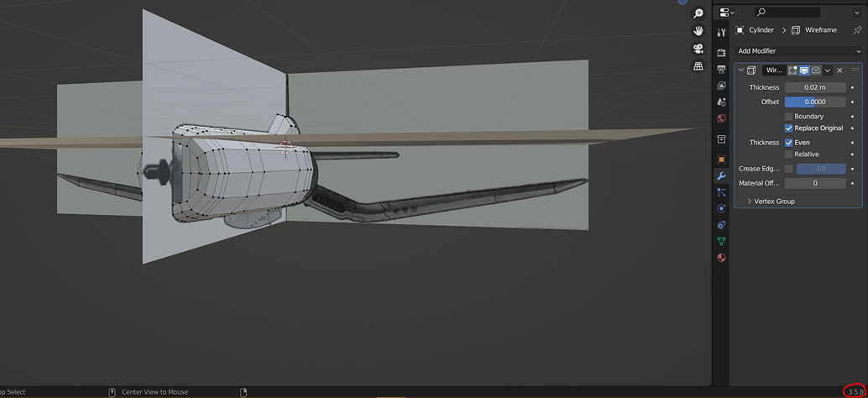Click animate dot next to Replace Original
The image size is (868, 398).
pos(853,128)
